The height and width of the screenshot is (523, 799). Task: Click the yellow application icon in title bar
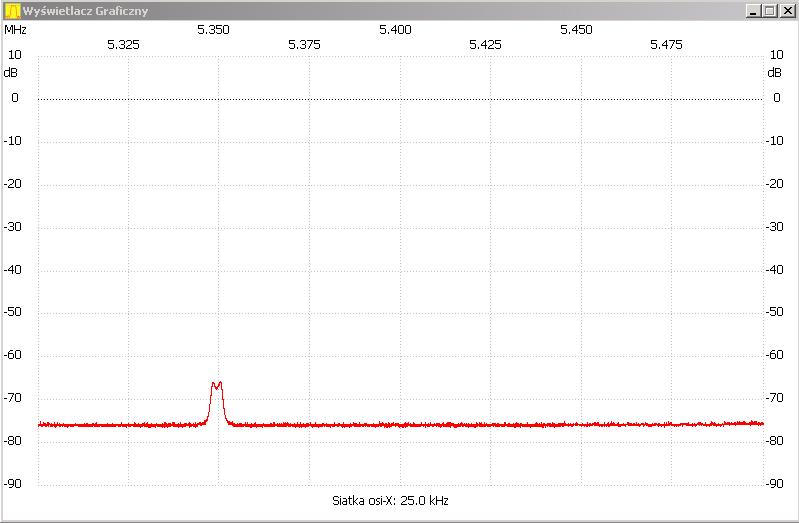pos(12,11)
